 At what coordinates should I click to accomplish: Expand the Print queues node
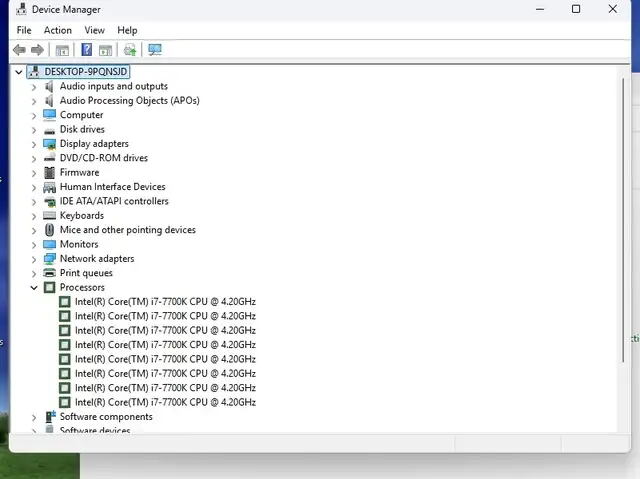[34, 274]
